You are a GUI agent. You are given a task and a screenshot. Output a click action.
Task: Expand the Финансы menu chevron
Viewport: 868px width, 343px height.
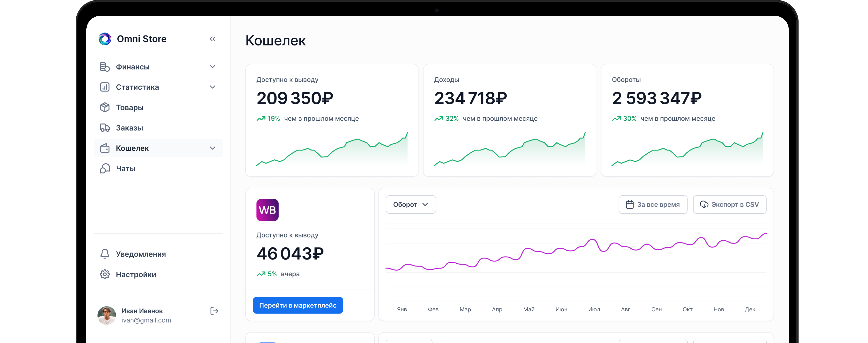tap(212, 67)
